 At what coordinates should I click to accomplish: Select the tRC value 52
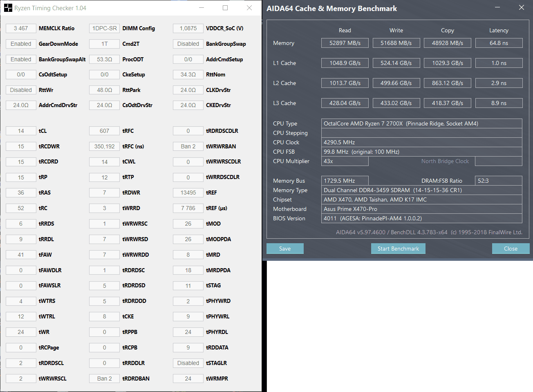click(x=21, y=208)
